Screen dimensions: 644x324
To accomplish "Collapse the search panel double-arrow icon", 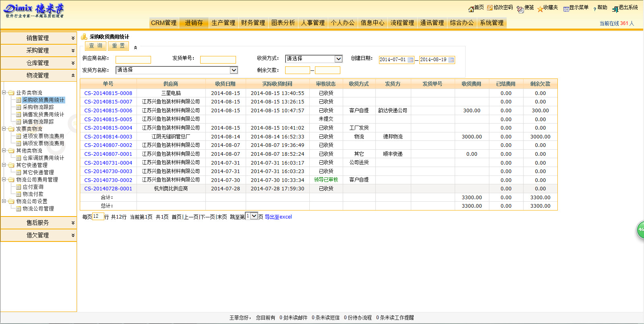I will coord(135,47).
